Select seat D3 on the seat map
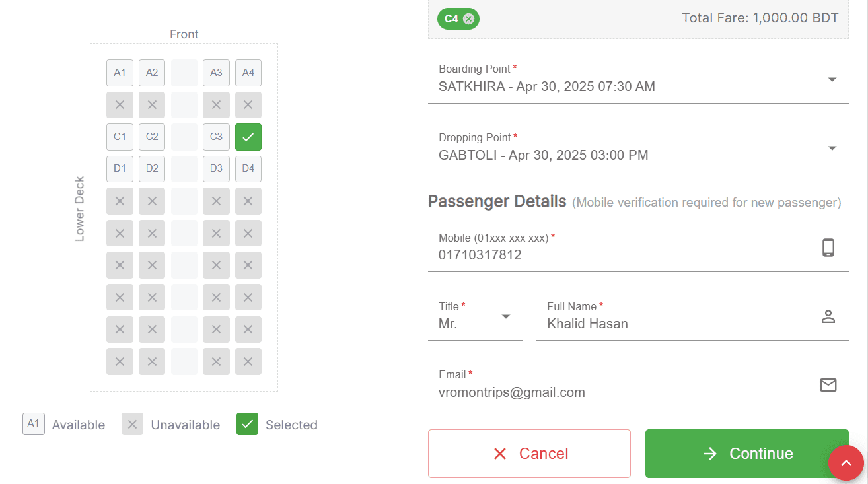 click(x=216, y=169)
